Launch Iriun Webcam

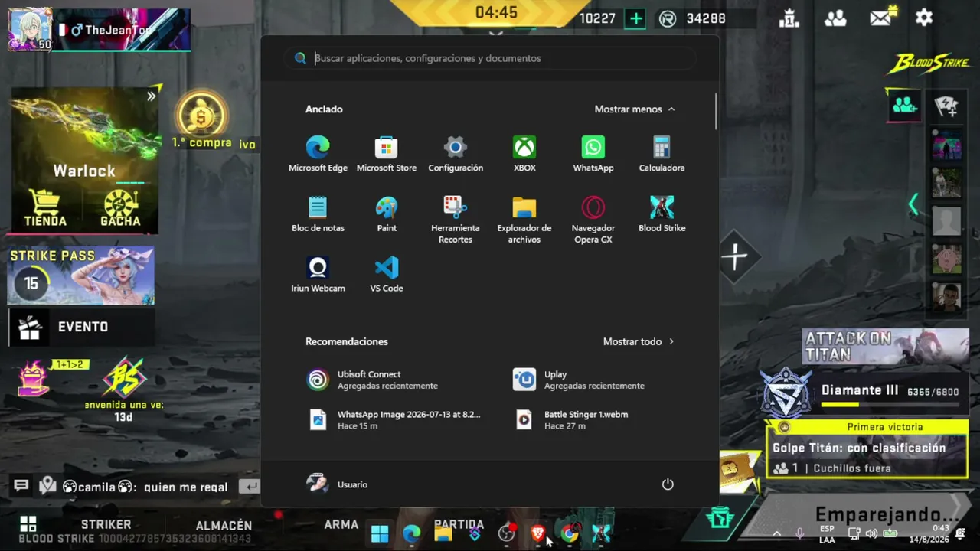pyautogui.click(x=318, y=275)
